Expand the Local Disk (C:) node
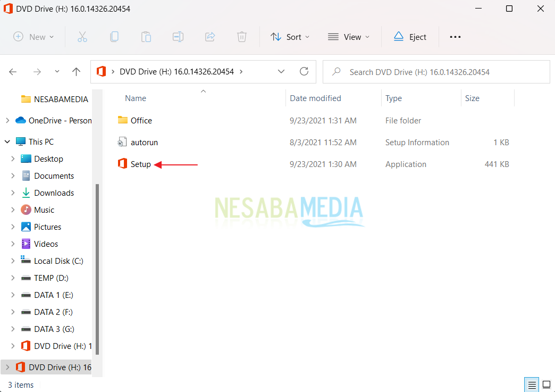Image resolution: width=555 pixels, height=392 pixels. [x=13, y=261]
